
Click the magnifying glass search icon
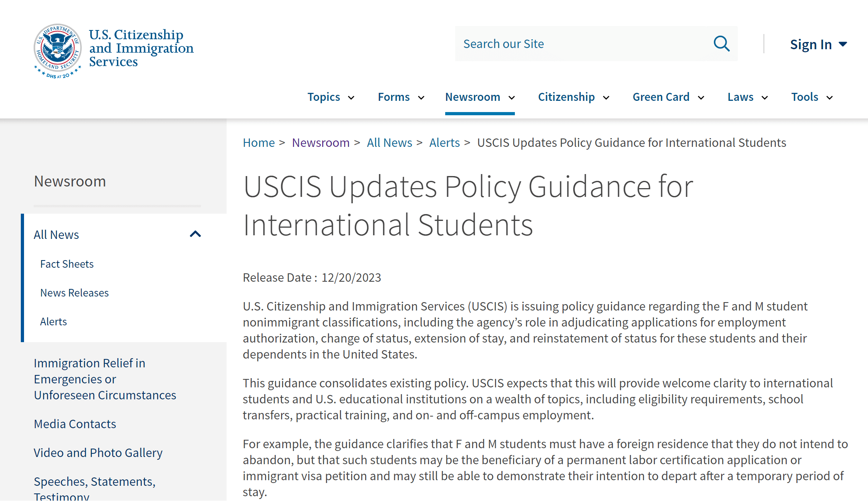tap(721, 44)
